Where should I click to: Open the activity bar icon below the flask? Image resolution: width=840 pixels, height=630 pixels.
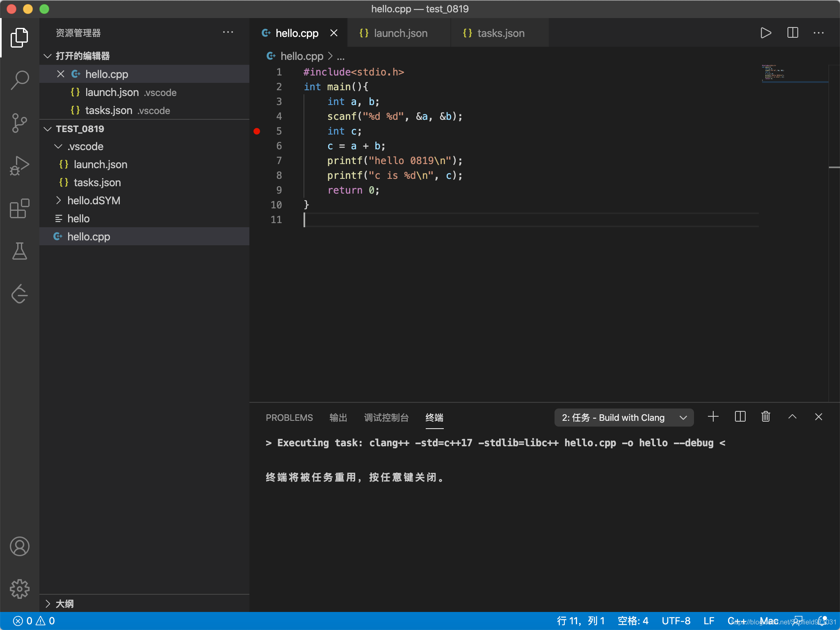click(19, 294)
